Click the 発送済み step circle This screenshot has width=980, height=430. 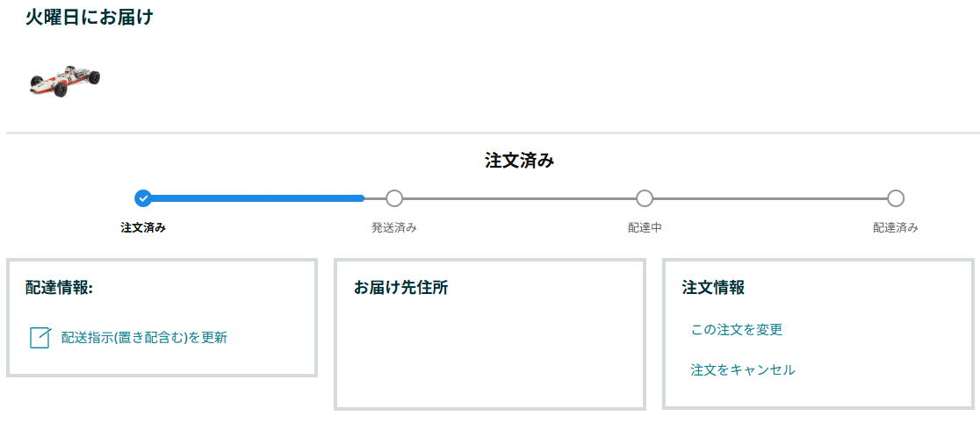394,198
